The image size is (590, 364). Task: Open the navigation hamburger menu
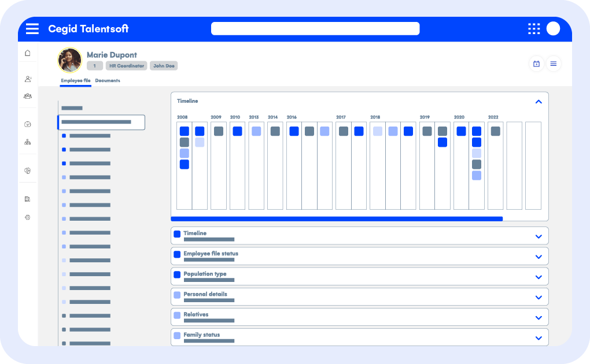tap(32, 28)
